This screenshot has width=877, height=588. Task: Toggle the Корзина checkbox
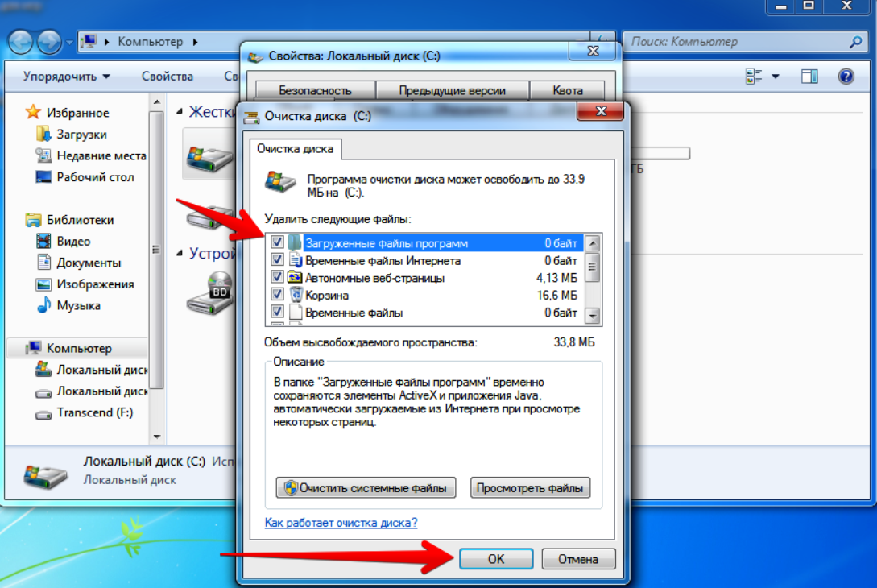point(277,294)
